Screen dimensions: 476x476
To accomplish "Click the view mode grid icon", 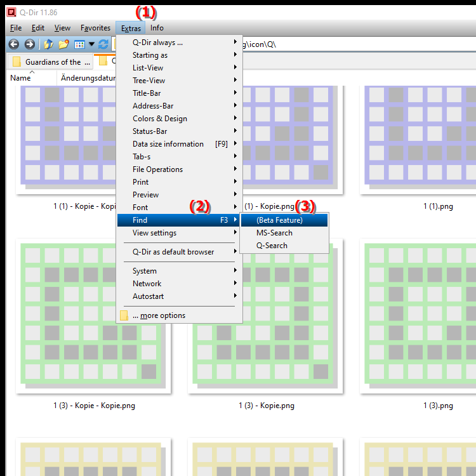I will click(79, 44).
